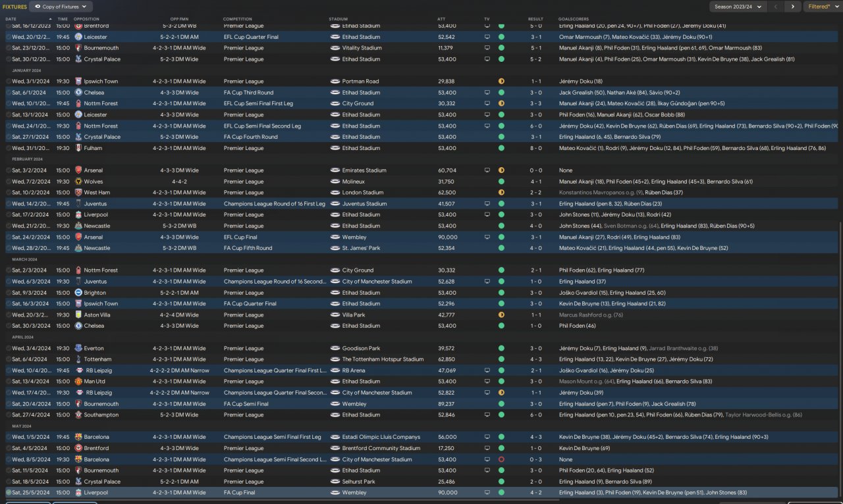The width and height of the screenshot is (843, 504).
Task: Open the Filtered dropdown
Action: [x=823, y=7]
